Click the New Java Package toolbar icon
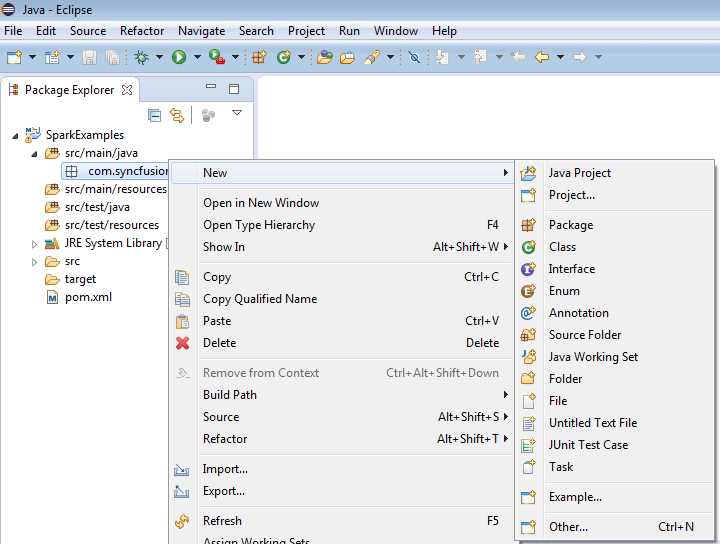Viewport: 720px width, 544px height. [x=259, y=57]
